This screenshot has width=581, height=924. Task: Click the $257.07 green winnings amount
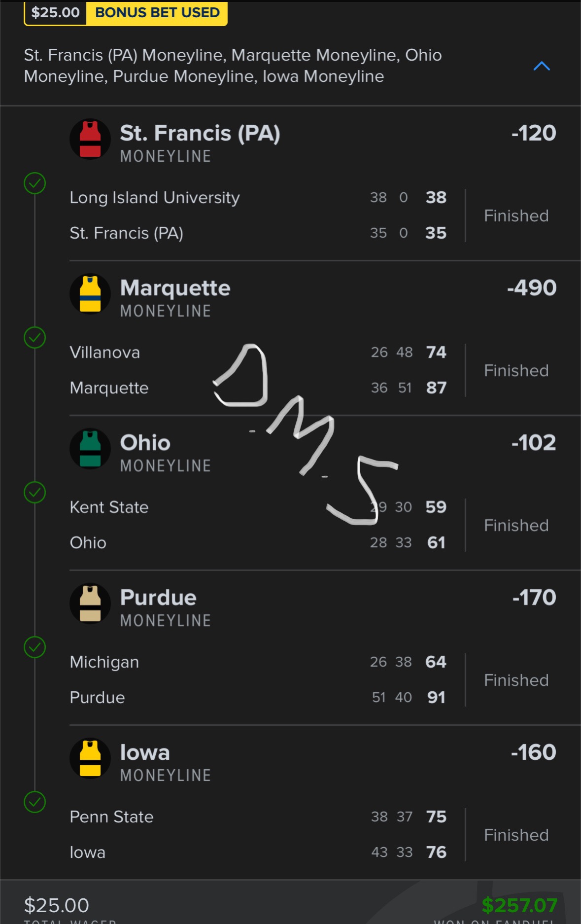pyautogui.click(x=519, y=905)
